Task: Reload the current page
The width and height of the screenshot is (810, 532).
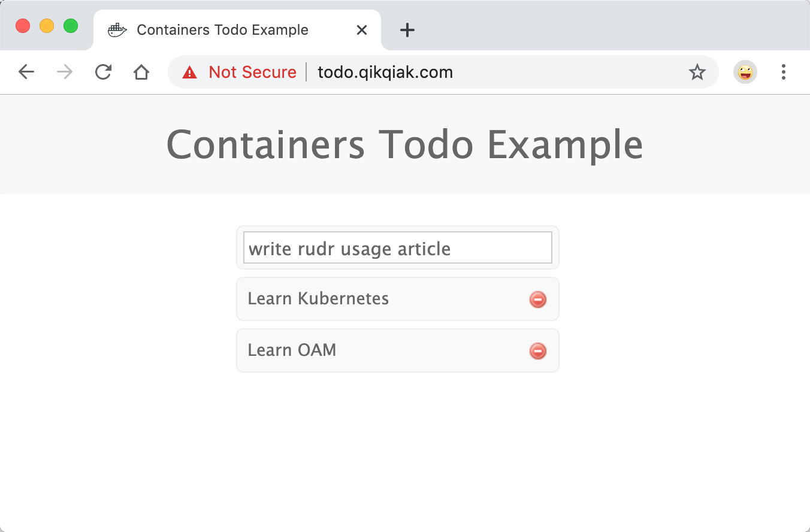Action: (103, 72)
